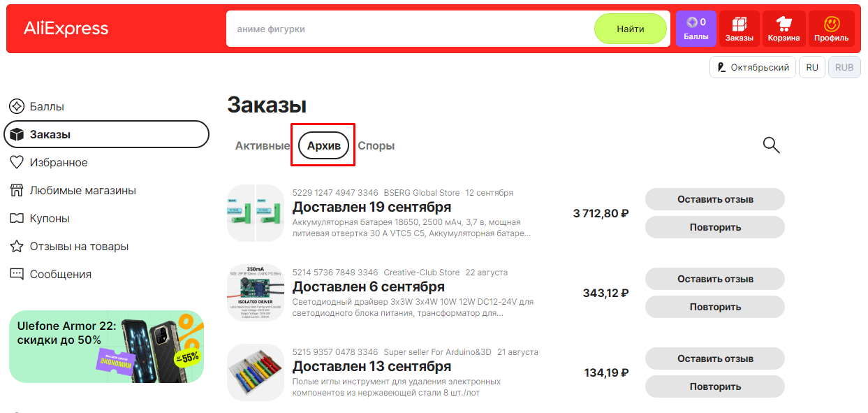Click the price 3 712,80 ₽
Viewport: 868px width, 413px height.
point(601,213)
